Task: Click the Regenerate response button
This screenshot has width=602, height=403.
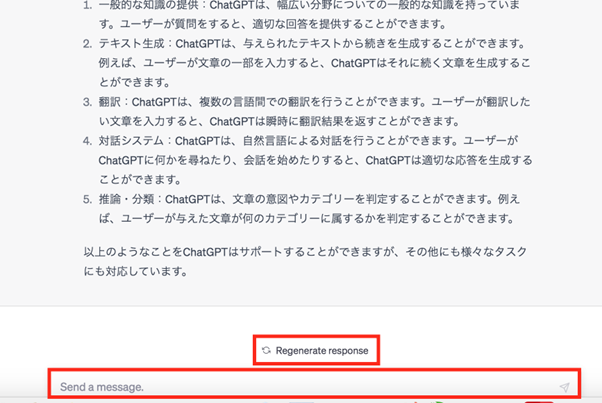Action: pos(316,350)
